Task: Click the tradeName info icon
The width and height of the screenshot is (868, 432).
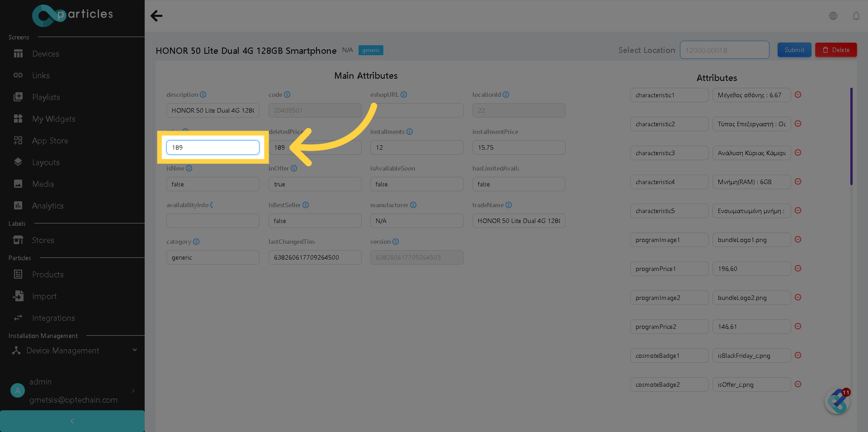Action: [x=509, y=205]
